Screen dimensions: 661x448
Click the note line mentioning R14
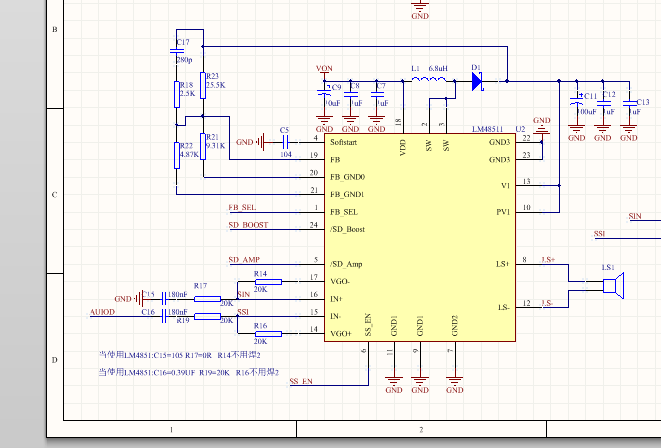[180, 355]
